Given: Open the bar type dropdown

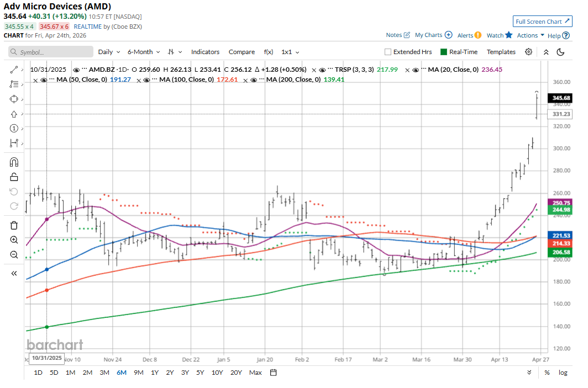Looking at the screenshot, I should click(x=175, y=52).
